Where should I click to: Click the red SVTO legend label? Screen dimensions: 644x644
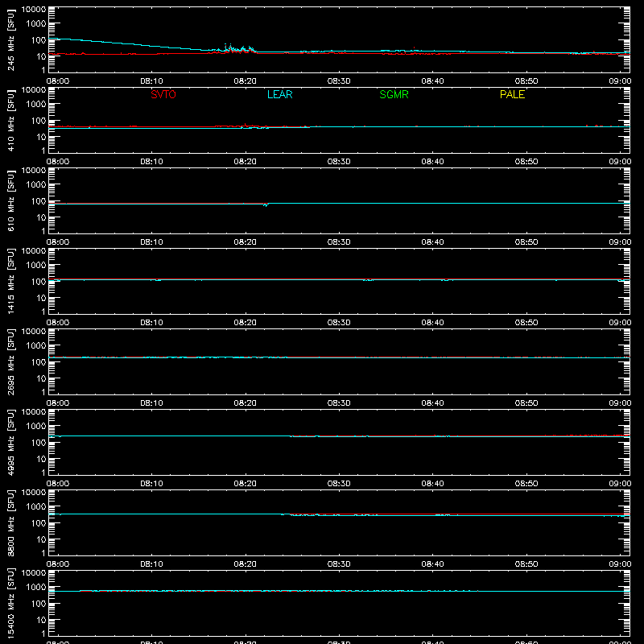click(x=163, y=94)
